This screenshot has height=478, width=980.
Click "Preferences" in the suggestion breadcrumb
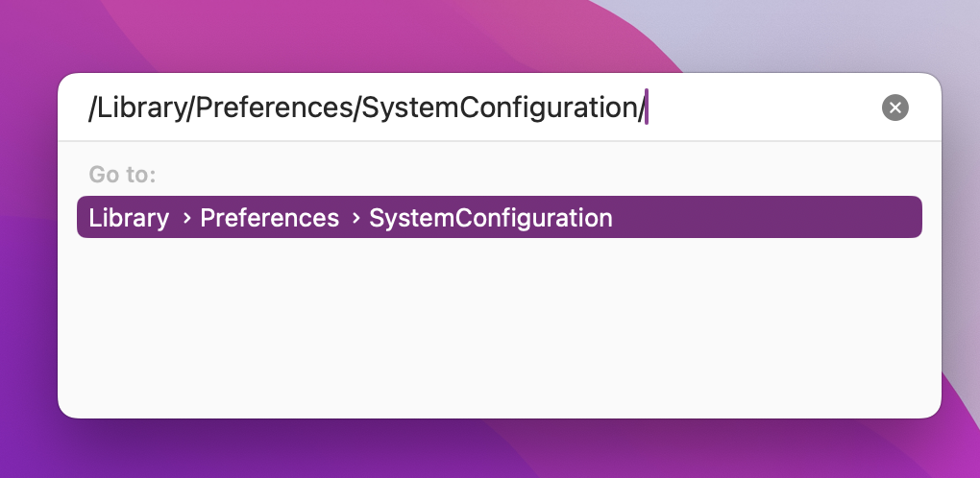[269, 218]
